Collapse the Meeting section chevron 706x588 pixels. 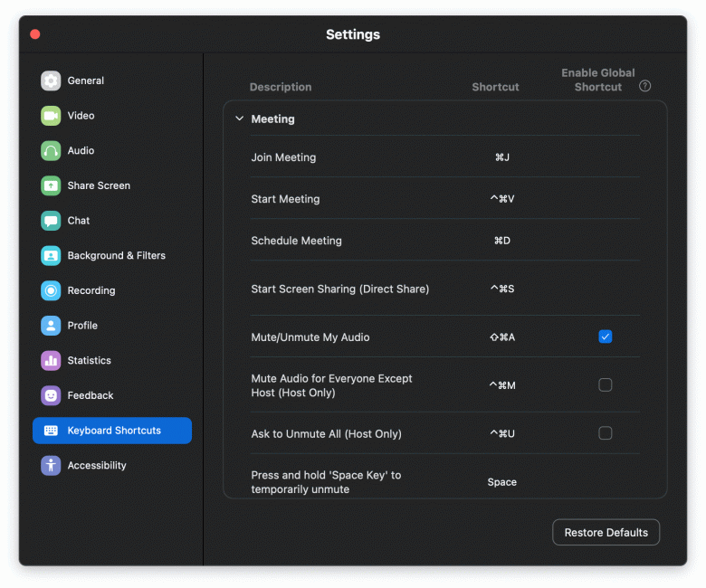tap(240, 119)
